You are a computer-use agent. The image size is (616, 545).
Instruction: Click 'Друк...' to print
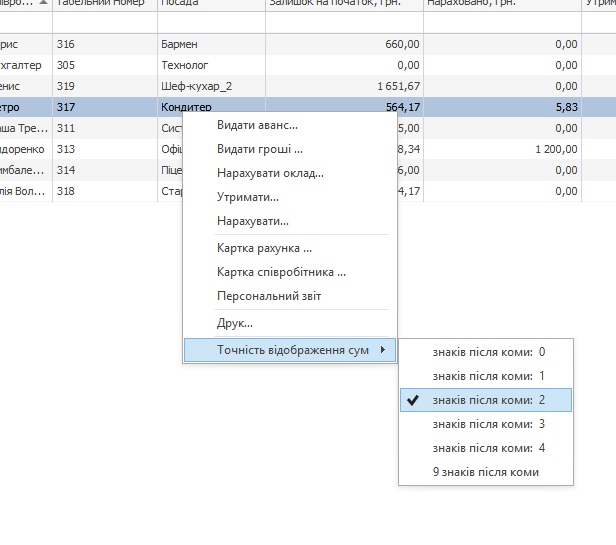pos(234,323)
